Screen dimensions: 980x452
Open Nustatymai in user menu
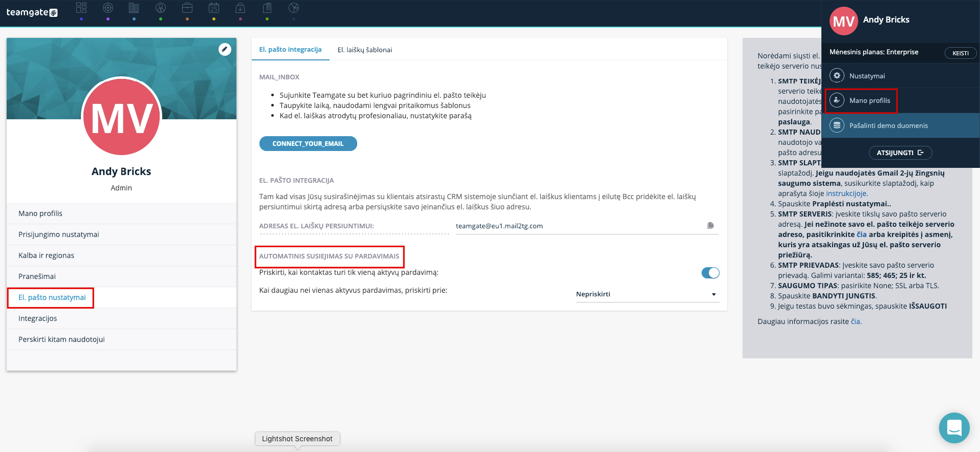[900, 76]
